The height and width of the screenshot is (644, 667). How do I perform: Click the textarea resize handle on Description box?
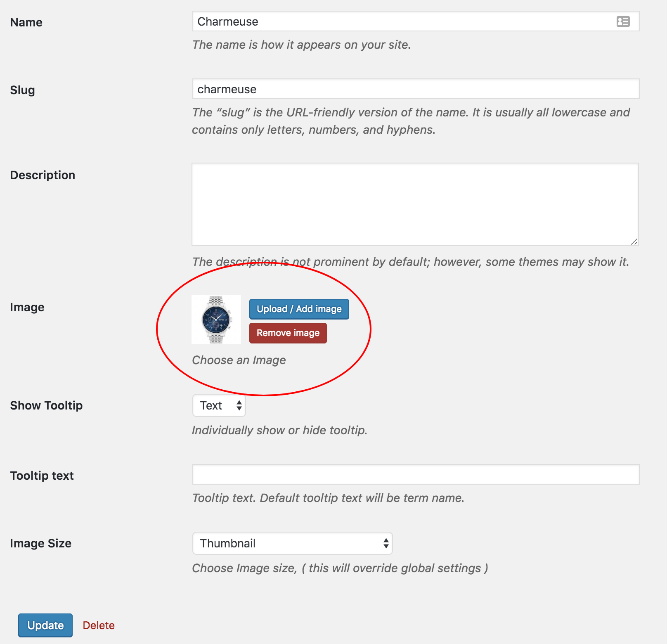634,242
